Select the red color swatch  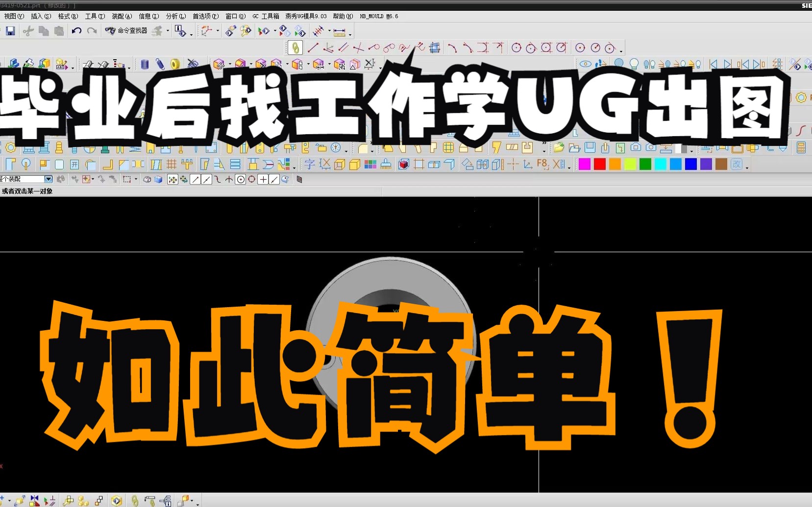(599, 164)
